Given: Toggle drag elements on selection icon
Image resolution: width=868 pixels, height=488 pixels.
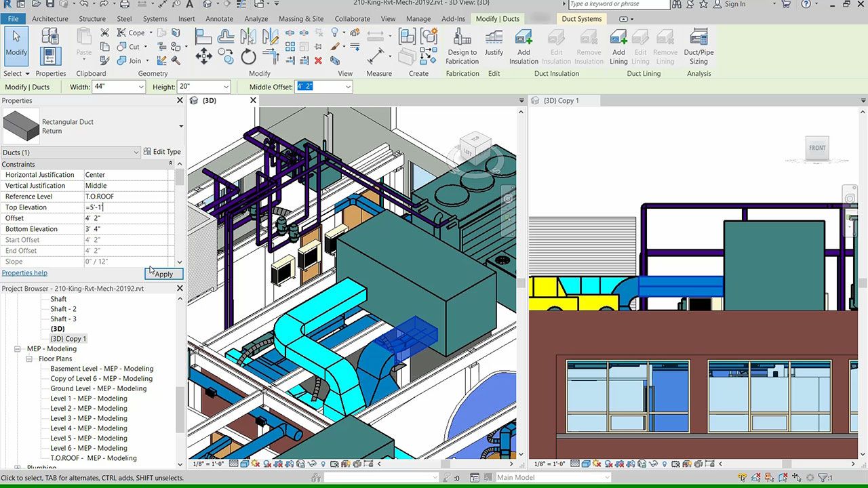Looking at the screenshot, I should pos(797,477).
